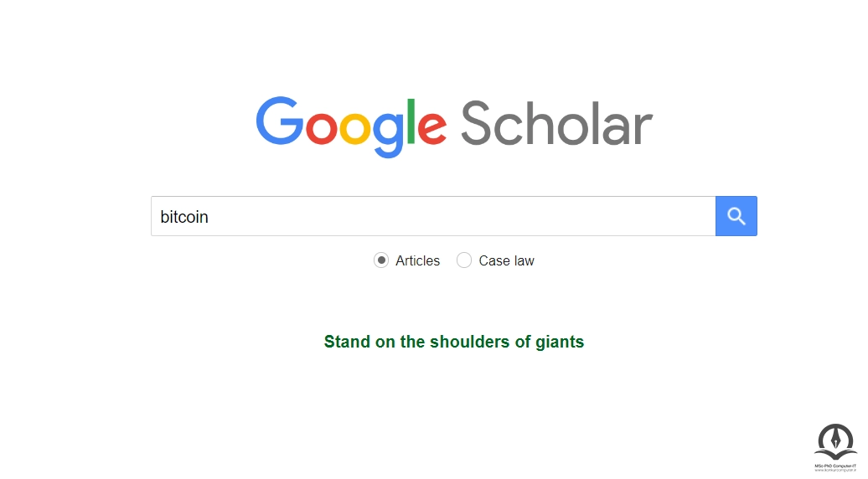Select the Articles radio button
The width and height of the screenshot is (868, 479).
(x=381, y=260)
